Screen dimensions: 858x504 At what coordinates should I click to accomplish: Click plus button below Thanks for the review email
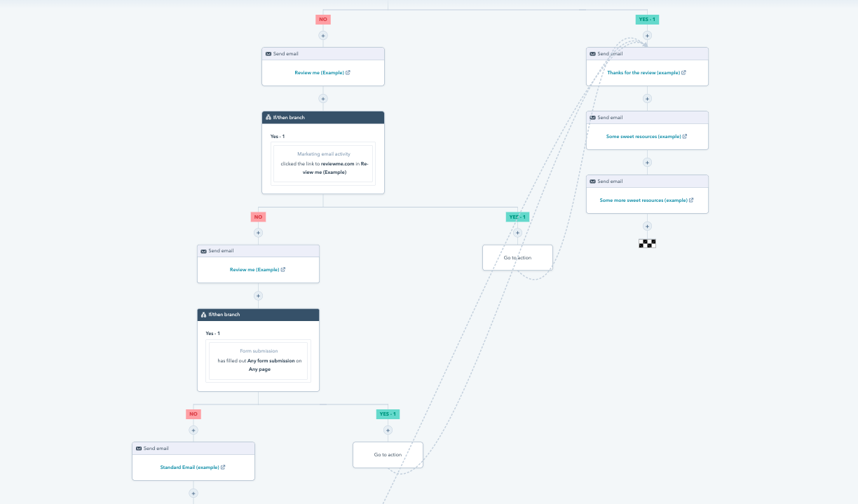pos(647,99)
